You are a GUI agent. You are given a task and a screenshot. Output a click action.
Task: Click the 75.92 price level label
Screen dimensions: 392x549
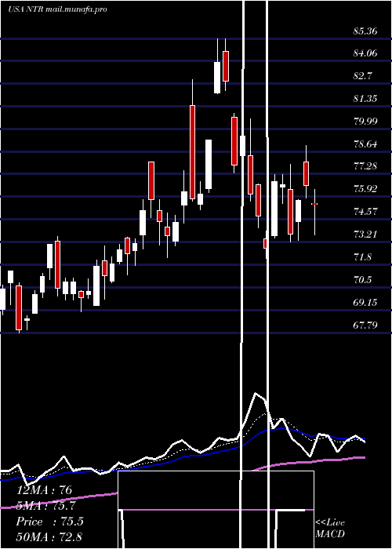pos(365,189)
